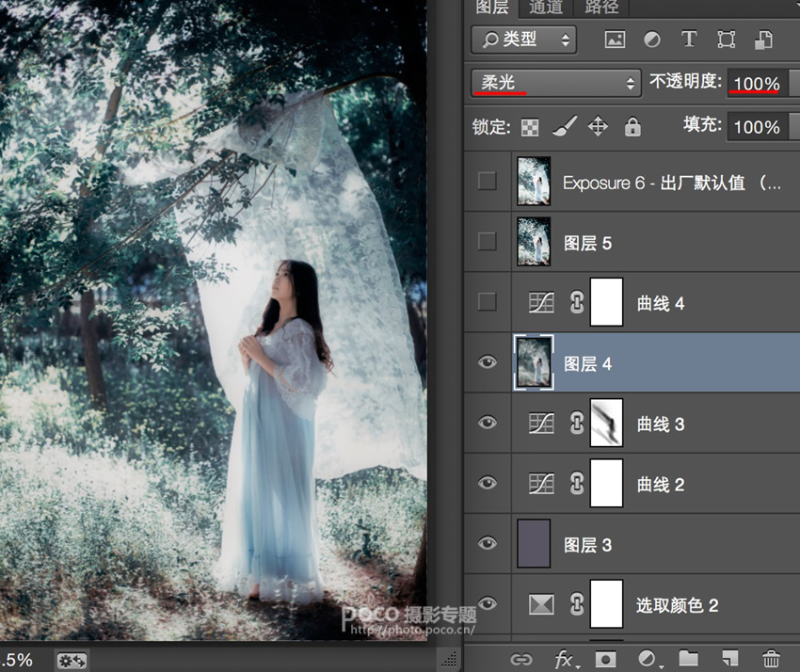
Task: Click the 选取颜色 2 selective color icon
Action: (x=541, y=604)
